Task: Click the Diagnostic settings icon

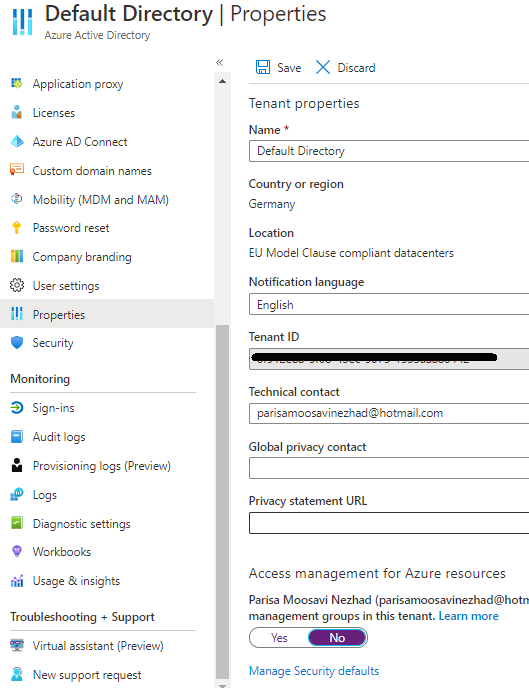Action: 17,523
